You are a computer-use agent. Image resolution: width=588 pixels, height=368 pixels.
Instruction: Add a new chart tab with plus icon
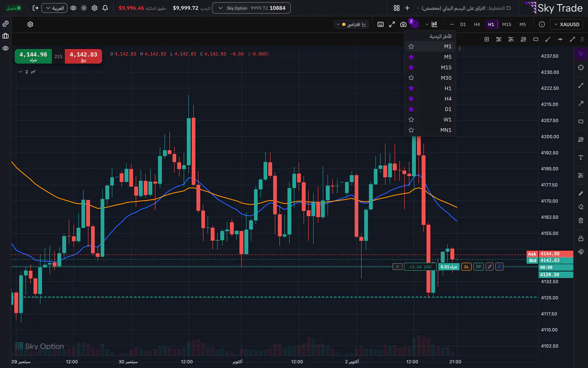pos(407,8)
